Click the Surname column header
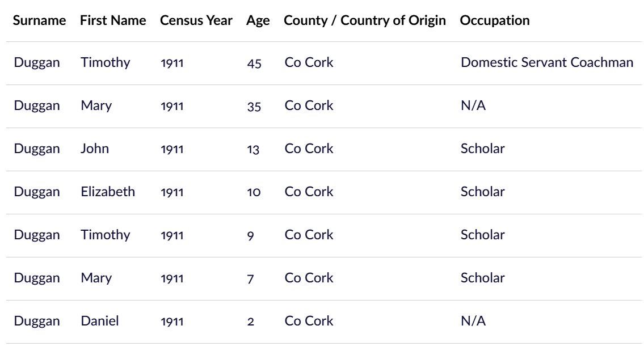 (x=39, y=20)
